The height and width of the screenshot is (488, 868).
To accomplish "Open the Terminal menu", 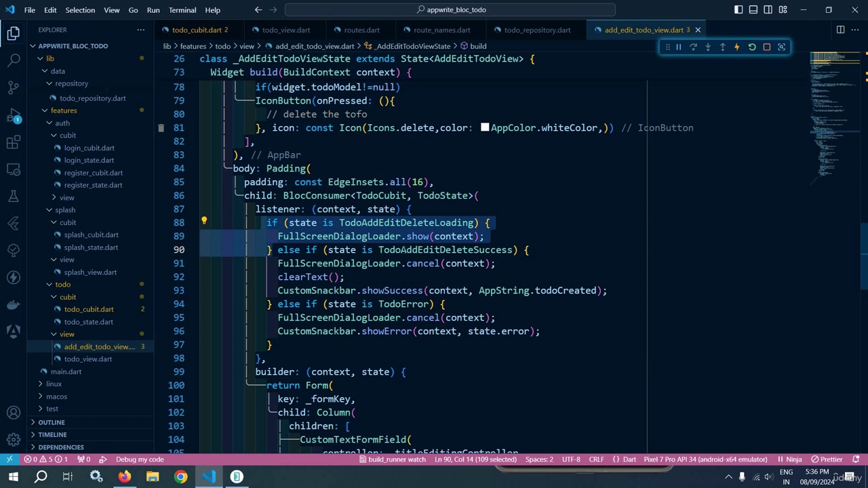I will pyautogui.click(x=182, y=9).
